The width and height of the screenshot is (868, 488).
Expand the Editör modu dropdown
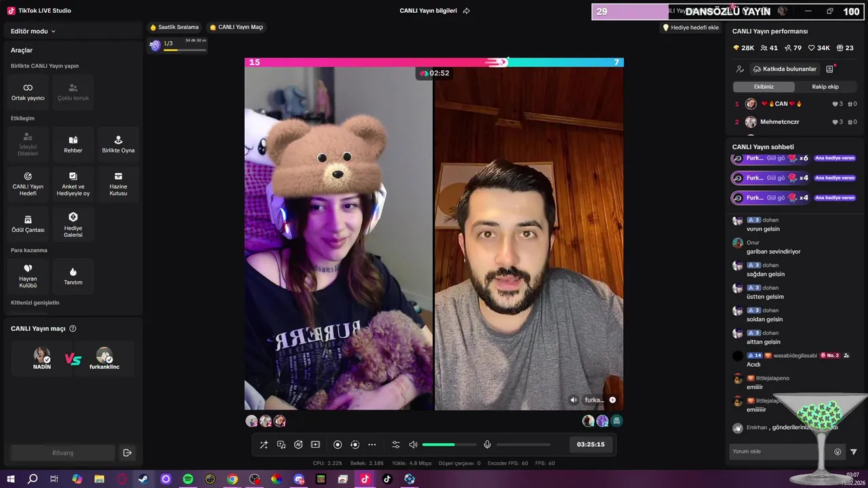pos(33,31)
